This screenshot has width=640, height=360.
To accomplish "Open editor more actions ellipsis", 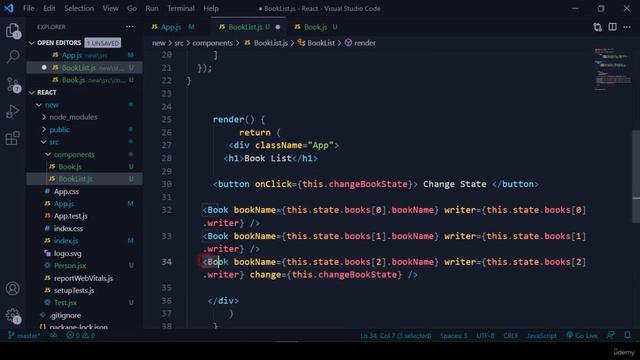I will [627, 27].
